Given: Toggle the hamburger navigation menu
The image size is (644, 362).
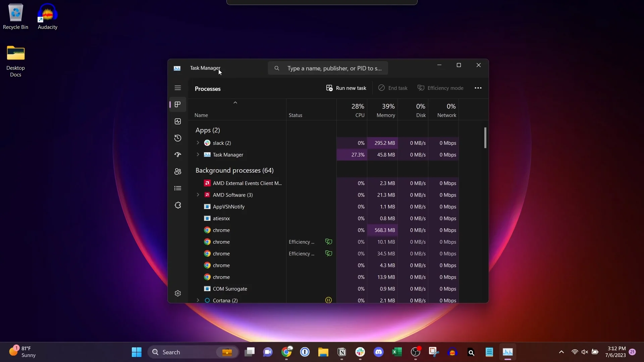Looking at the screenshot, I should [x=178, y=88].
